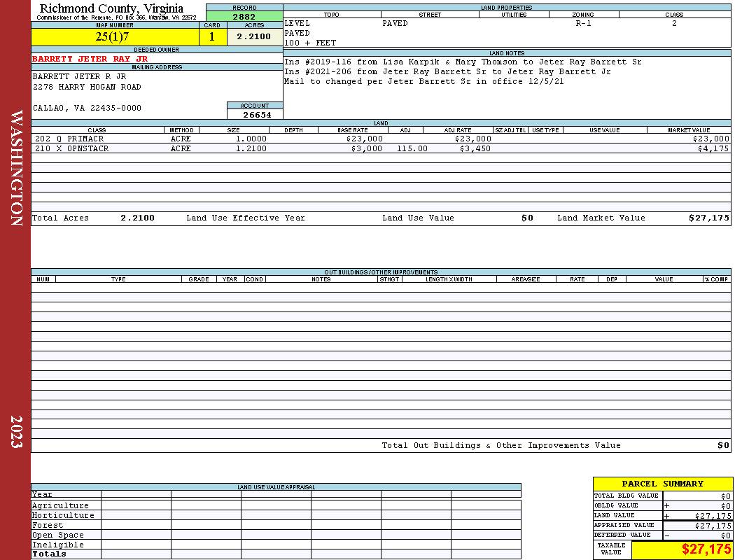Click deeded owner BARRETT JETER RAY JR

pos(90,59)
